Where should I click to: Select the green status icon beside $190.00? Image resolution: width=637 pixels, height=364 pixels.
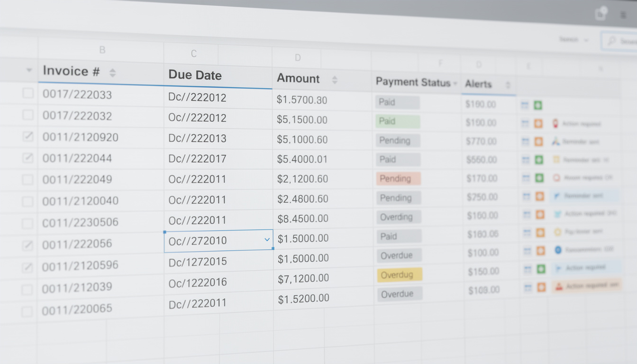[538, 105]
